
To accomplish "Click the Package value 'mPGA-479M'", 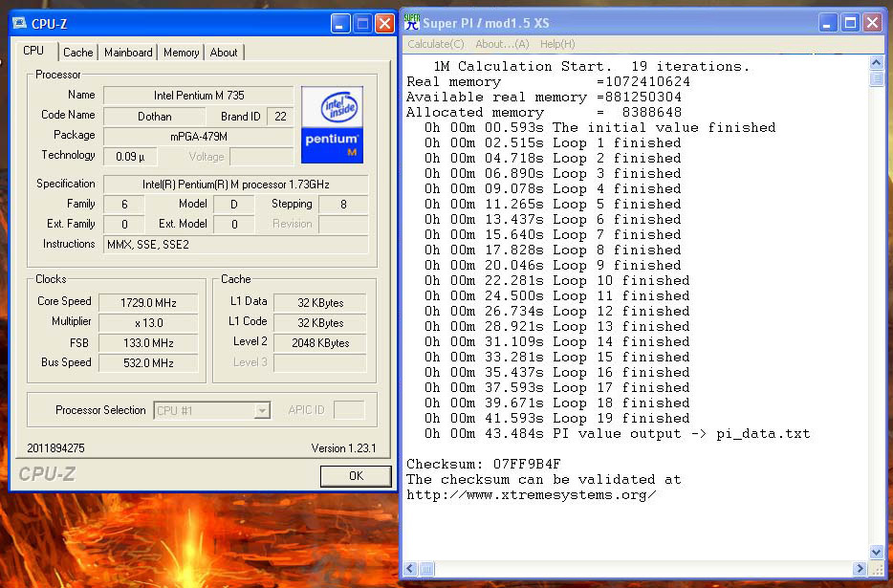I will pyautogui.click(x=198, y=137).
